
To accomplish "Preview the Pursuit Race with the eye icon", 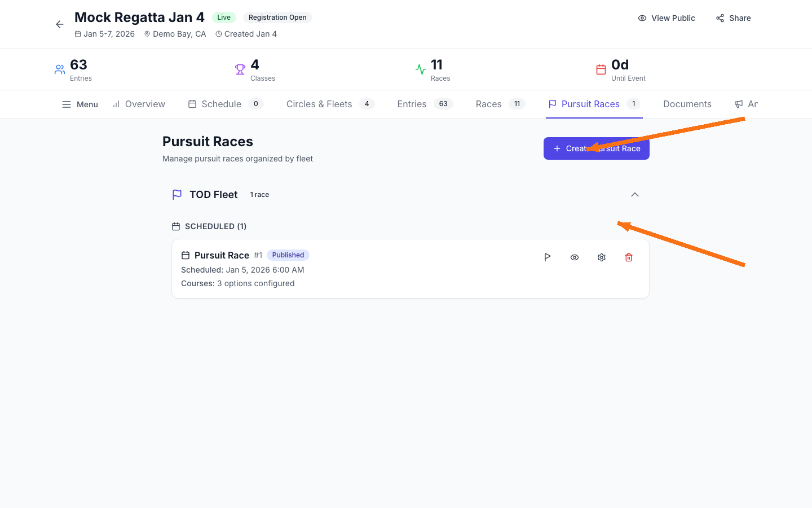I will (574, 257).
